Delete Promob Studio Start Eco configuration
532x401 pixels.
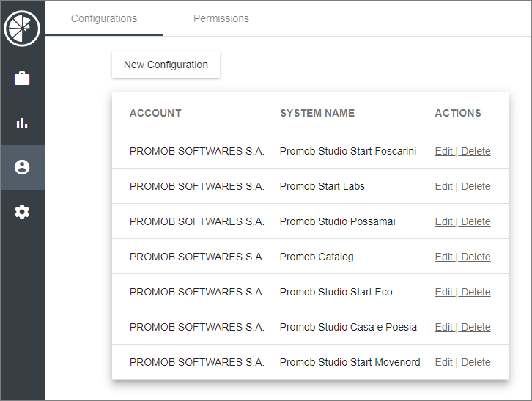coord(476,292)
